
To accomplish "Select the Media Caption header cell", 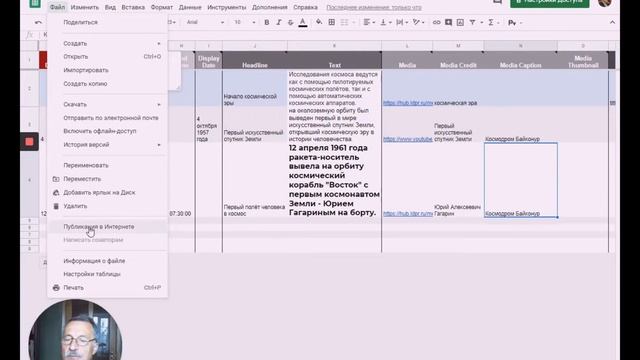I will [520, 60].
